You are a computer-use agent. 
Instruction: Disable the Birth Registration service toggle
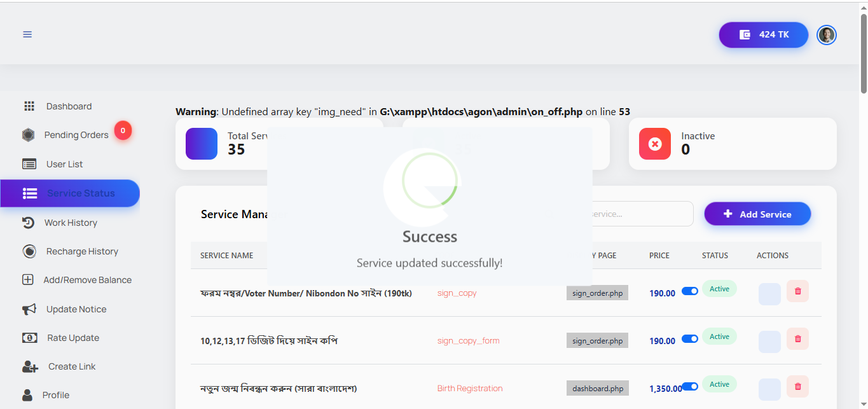point(689,386)
